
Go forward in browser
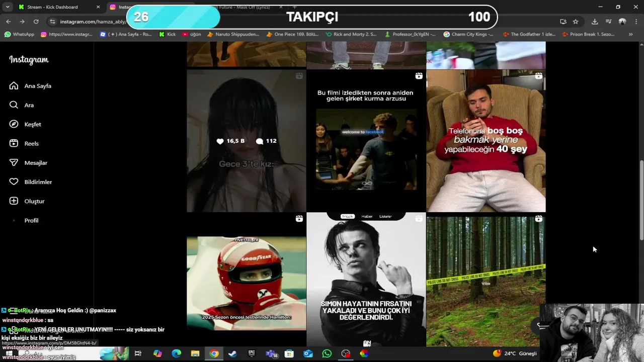22,22
